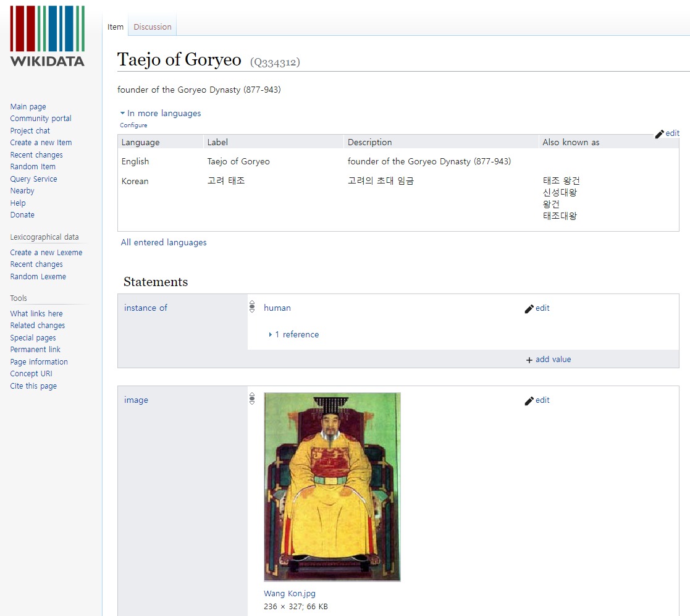Image resolution: width=690 pixels, height=616 pixels.
Task: Click the Wikidata logo
Action: click(47, 36)
